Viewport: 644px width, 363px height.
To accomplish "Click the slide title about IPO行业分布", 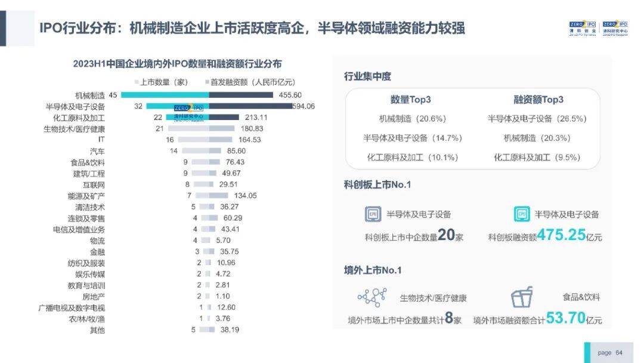I will pos(252,27).
